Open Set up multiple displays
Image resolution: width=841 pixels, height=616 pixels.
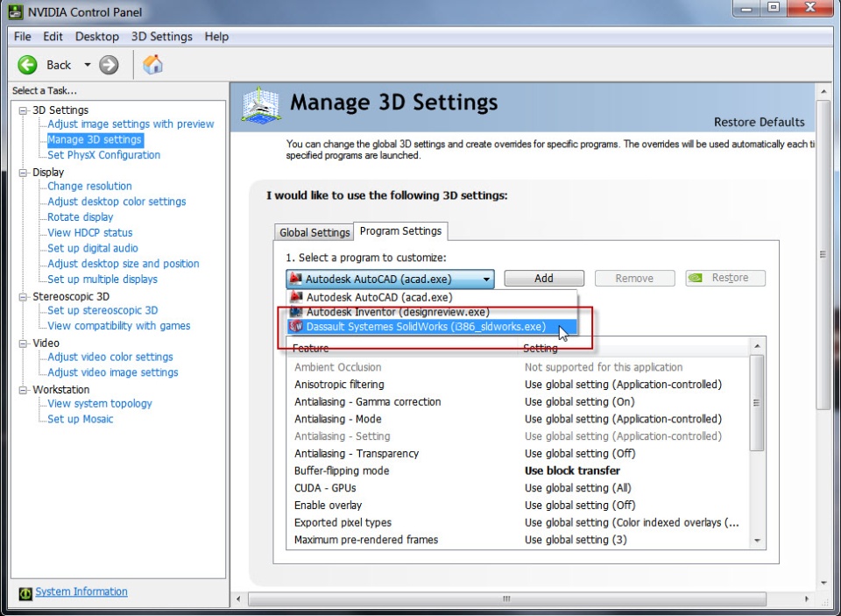[102, 280]
